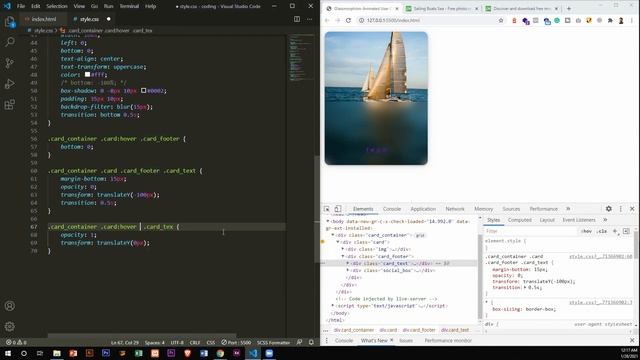This screenshot has width=640, height=360.
Task: Collapse the card_footer div node
Action: click(343, 256)
